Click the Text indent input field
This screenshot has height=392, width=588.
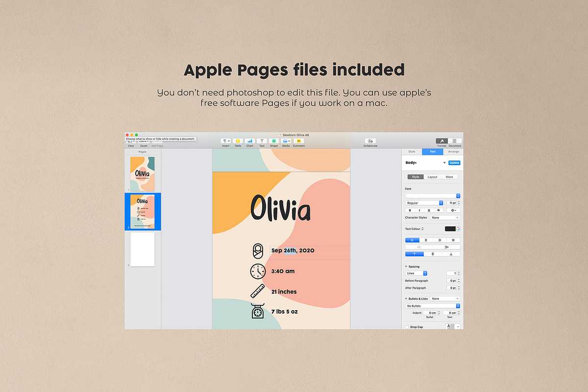(450, 313)
